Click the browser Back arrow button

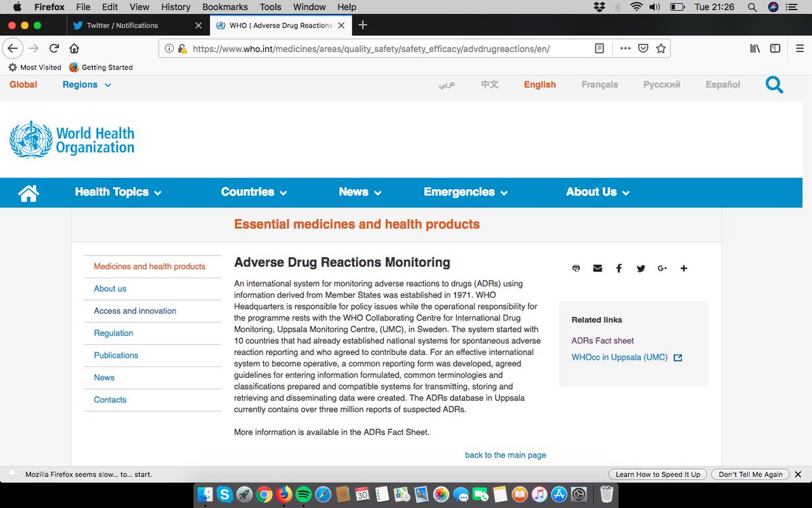pyautogui.click(x=12, y=49)
